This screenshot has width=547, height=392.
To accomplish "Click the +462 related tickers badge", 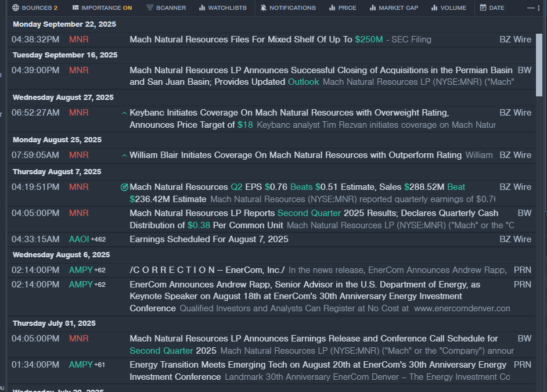I will 98,239.
